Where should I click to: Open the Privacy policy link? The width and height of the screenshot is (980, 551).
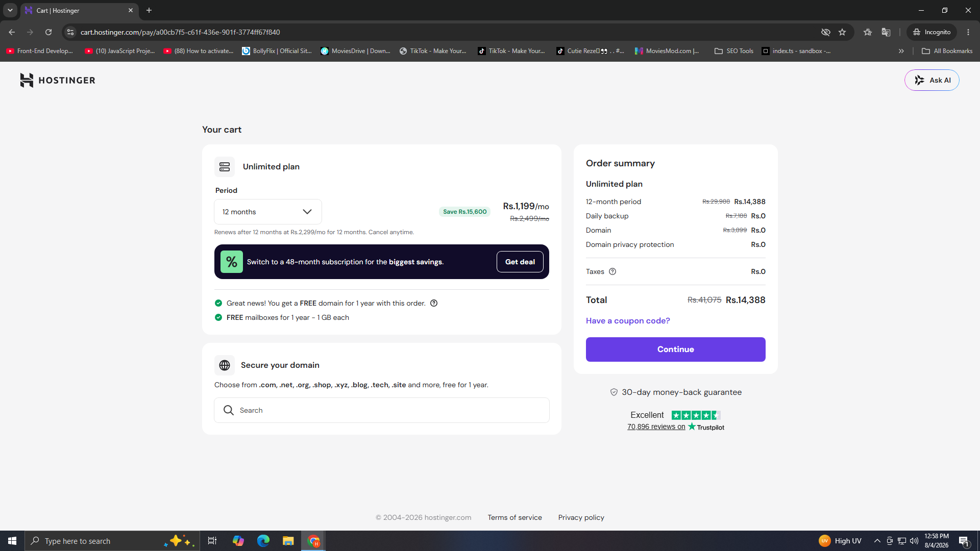pyautogui.click(x=581, y=517)
